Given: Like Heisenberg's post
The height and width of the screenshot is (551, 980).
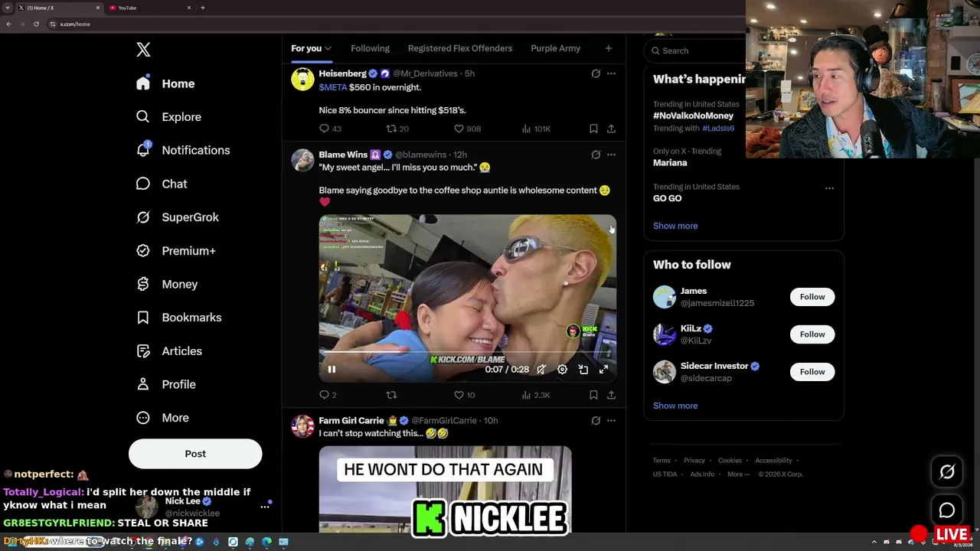Looking at the screenshot, I should tap(467, 129).
